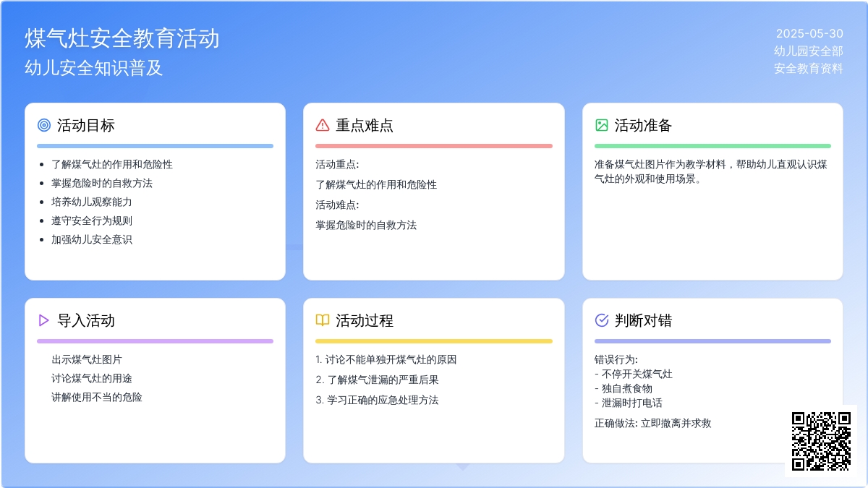The width and height of the screenshot is (868, 488).
Task: Click the item - 独自煮食物
Action: pyautogui.click(x=624, y=388)
